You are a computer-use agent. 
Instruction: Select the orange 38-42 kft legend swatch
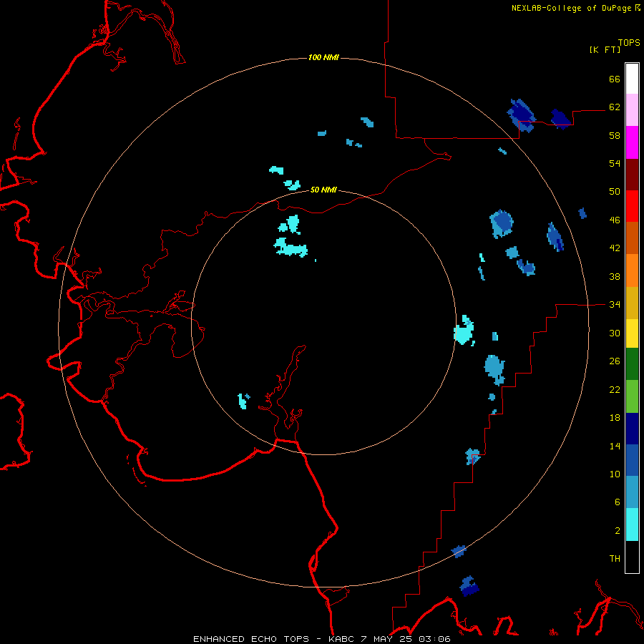(x=632, y=270)
